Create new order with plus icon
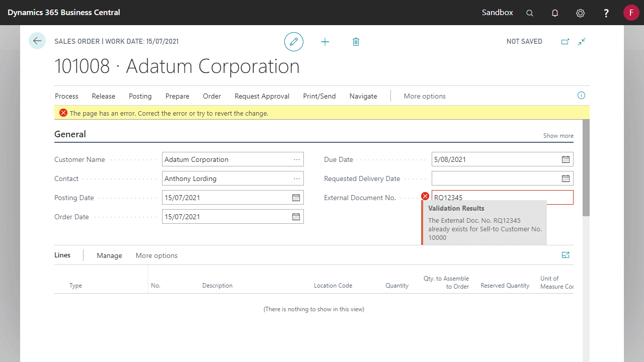The width and height of the screenshot is (644, 362). [x=325, y=42]
